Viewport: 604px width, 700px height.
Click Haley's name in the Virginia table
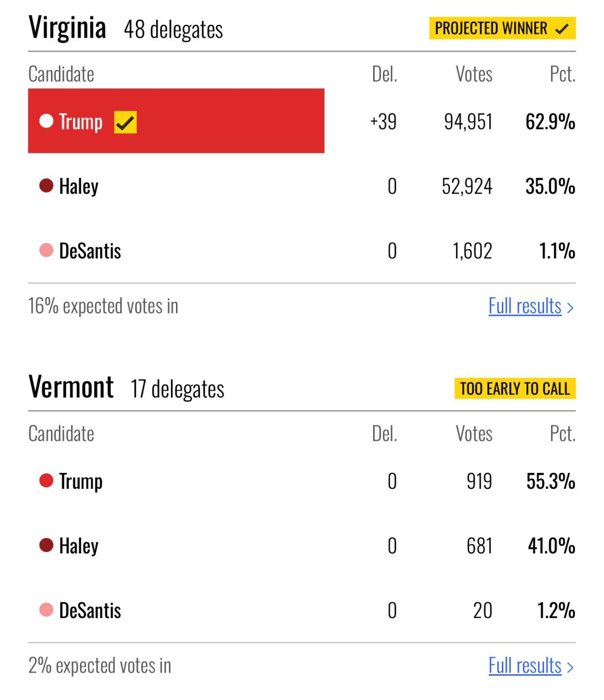pos(78,186)
